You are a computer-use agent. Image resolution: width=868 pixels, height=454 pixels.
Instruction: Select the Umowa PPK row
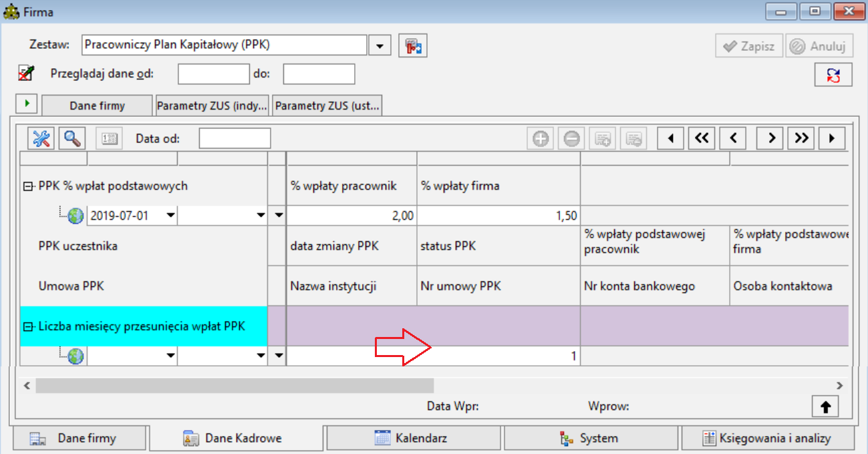click(x=143, y=286)
